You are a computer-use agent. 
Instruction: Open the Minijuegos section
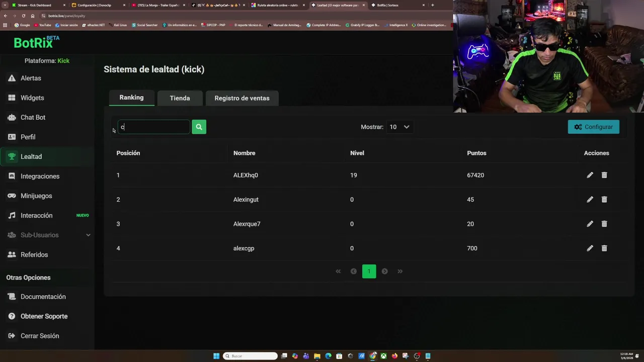tap(36, 196)
